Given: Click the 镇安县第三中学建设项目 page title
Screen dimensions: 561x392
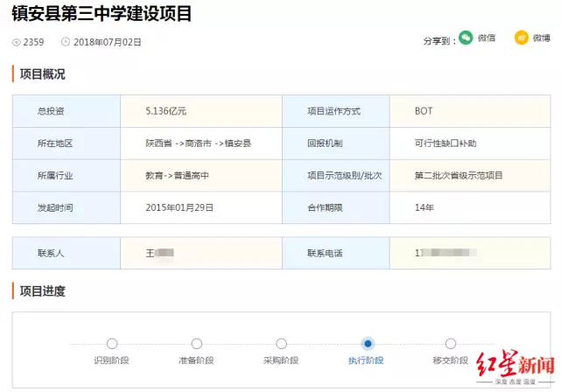Looking at the screenshot, I should coord(102,14).
